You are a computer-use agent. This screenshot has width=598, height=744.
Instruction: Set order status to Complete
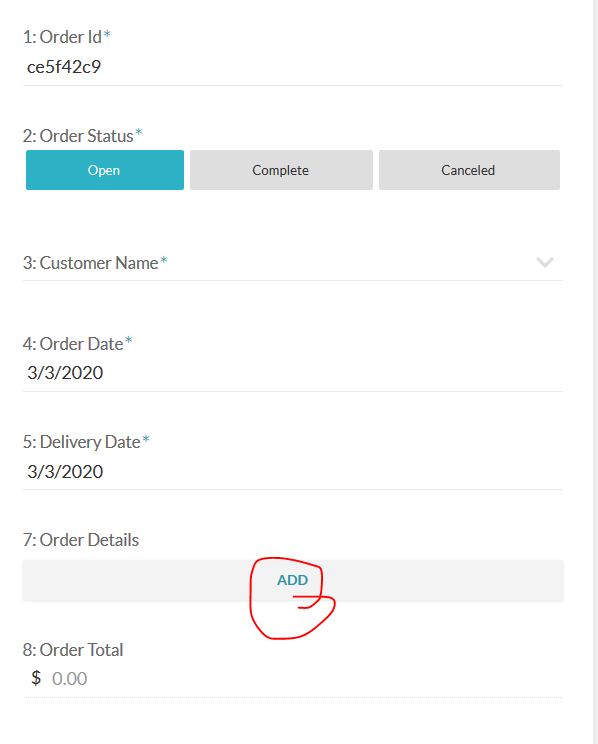click(x=281, y=170)
